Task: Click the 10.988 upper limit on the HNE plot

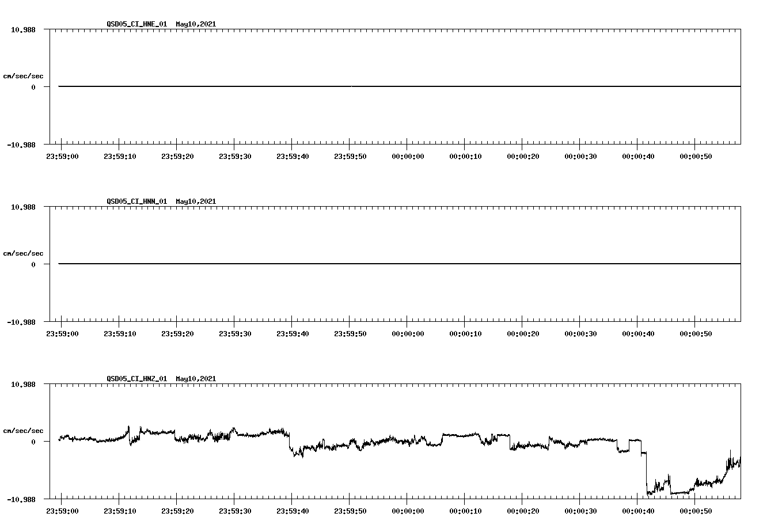Action: click(24, 29)
